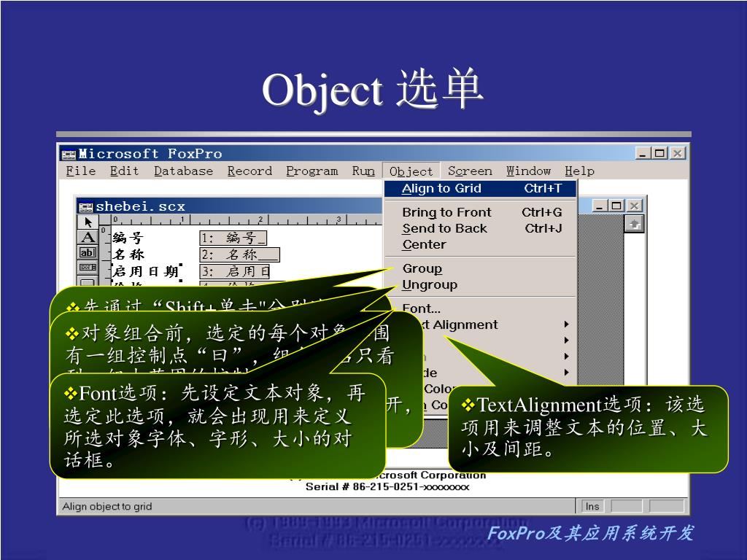
Task: Open the Help menu
Action: coord(579,171)
